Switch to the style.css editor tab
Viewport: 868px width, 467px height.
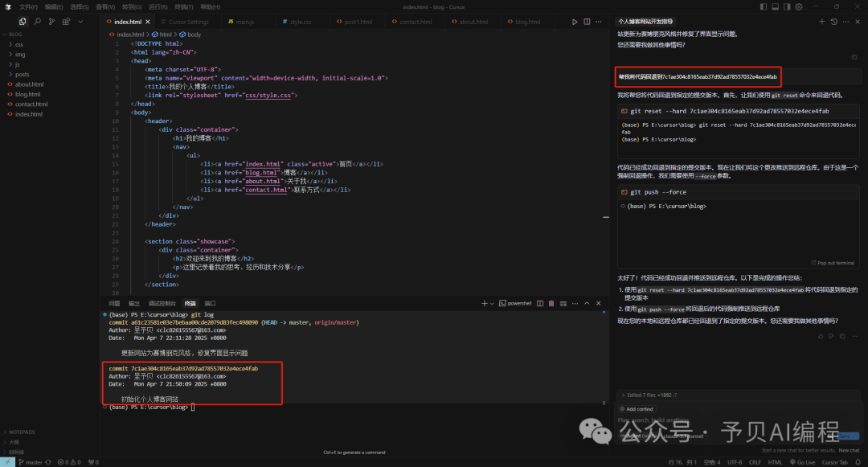(x=299, y=22)
